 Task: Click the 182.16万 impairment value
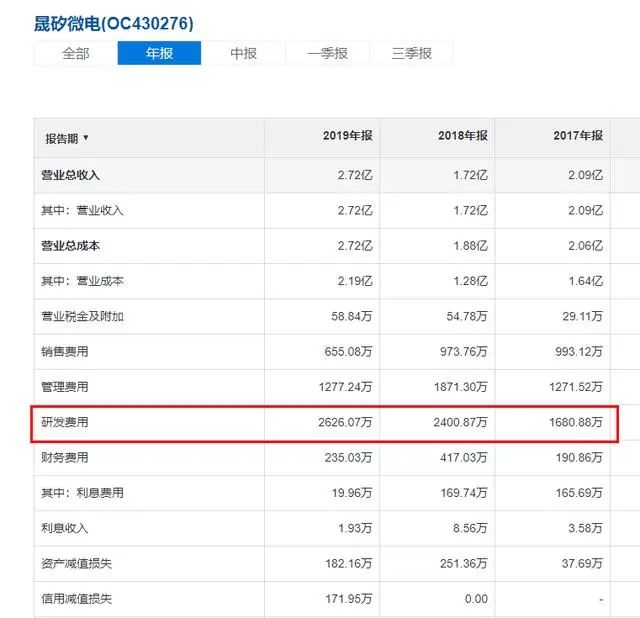click(349, 564)
